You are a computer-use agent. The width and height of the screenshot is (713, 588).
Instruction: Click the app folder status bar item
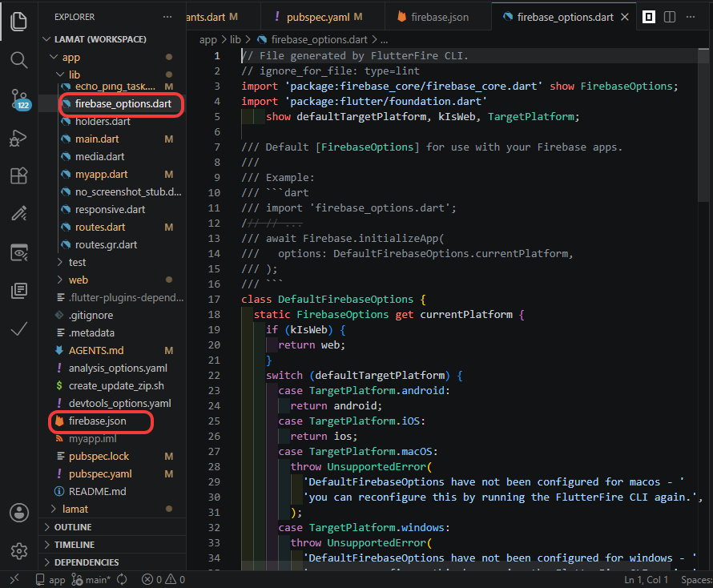point(50,579)
